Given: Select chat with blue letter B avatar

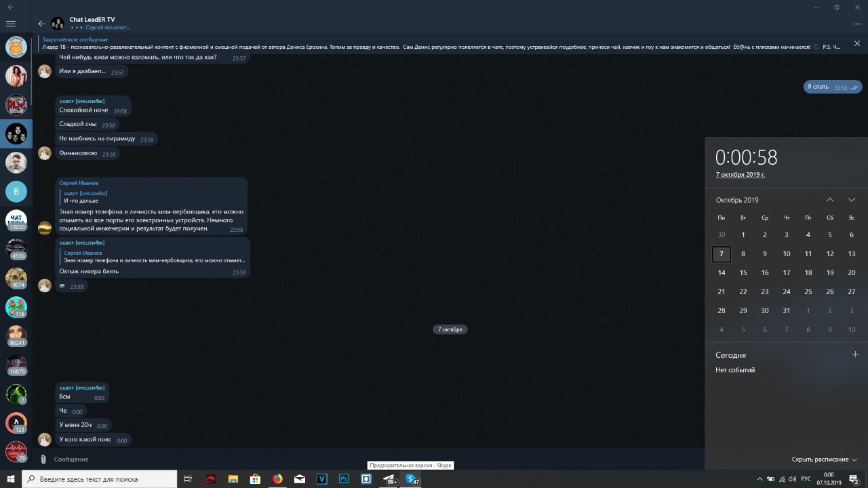Looking at the screenshot, I should coord(16,192).
